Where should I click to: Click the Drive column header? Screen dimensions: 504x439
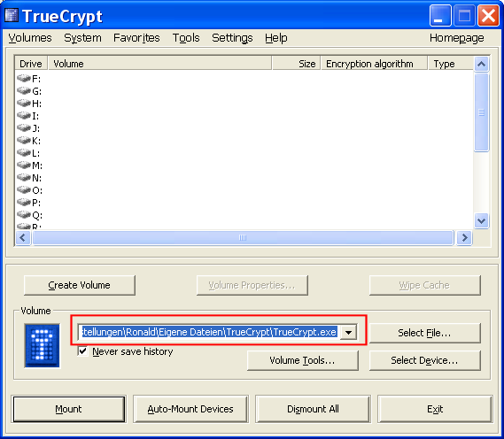[x=31, y=64]
